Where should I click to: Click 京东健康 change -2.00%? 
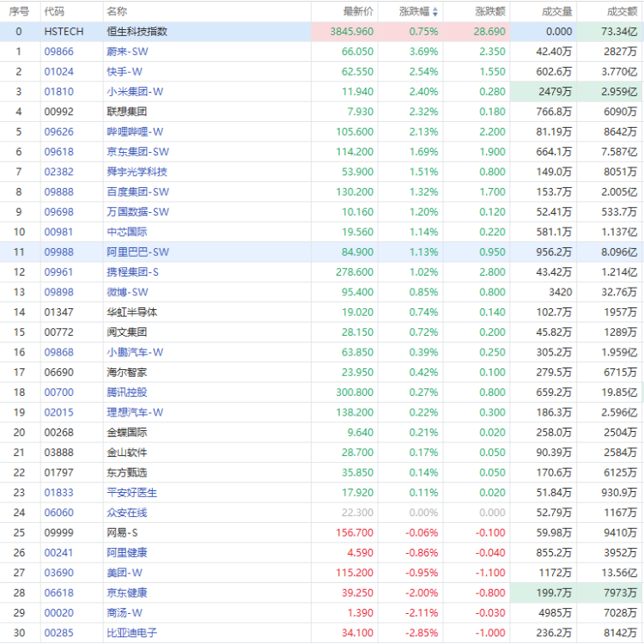coord(422,593)
